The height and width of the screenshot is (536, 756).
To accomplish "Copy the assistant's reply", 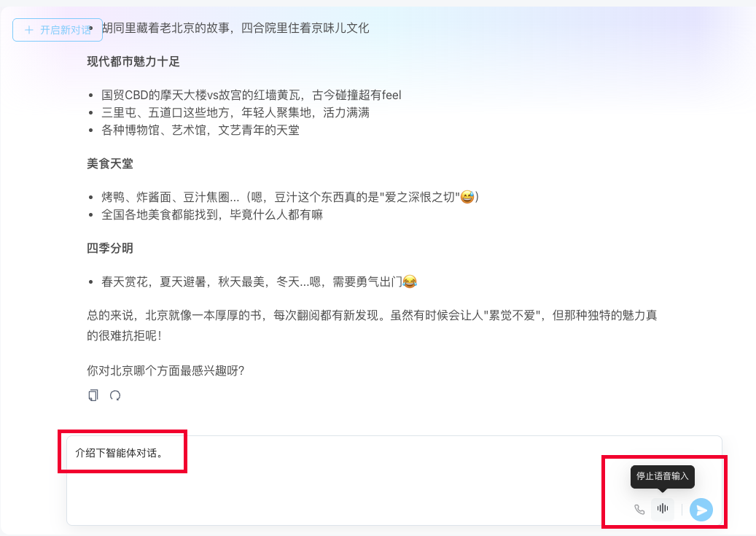I will click(93, 395).
